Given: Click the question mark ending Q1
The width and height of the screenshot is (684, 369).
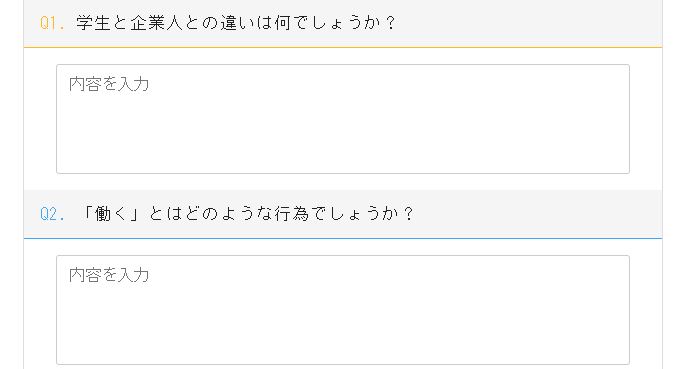Looking at the screenshot, I should [x=390, y=23].
